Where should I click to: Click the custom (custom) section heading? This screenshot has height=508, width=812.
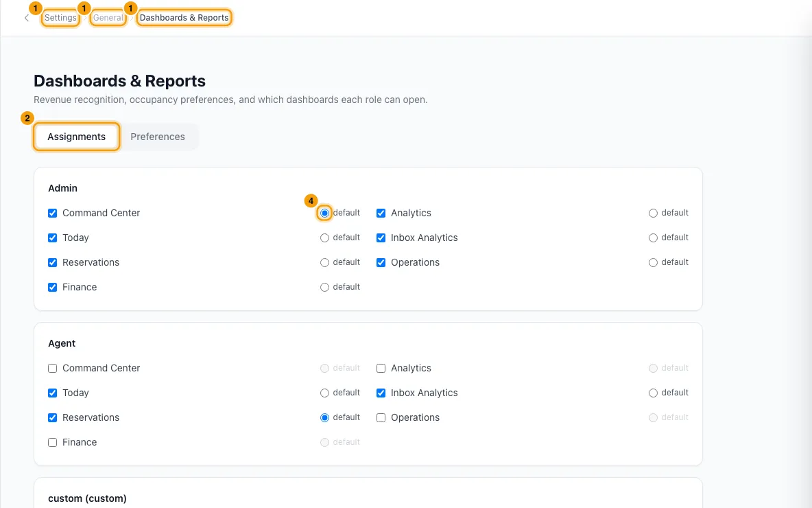click(x=87, y=498)
